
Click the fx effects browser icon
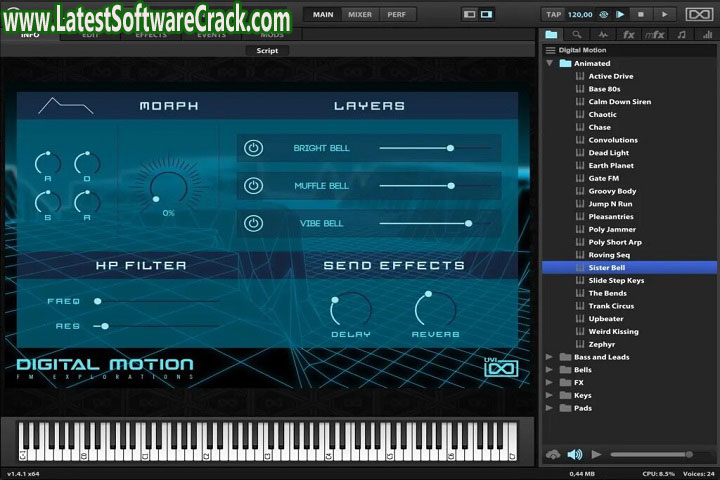629,34
